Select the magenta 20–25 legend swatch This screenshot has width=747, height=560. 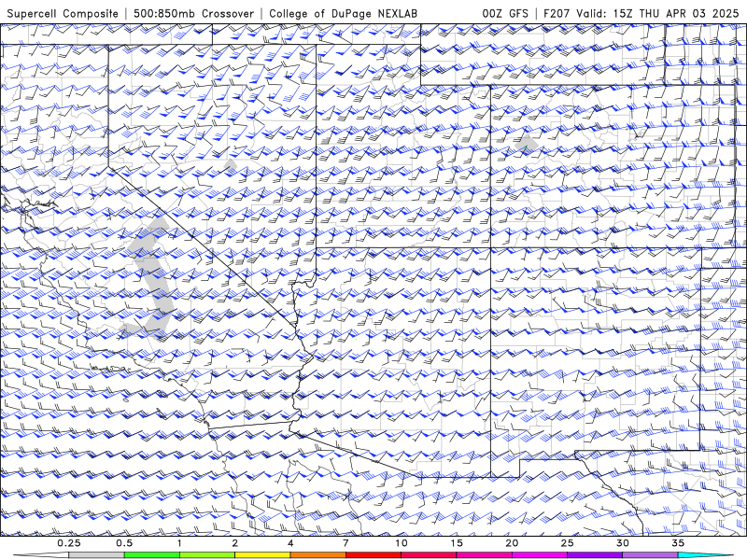pyautogui.click(x=539, y=555)
